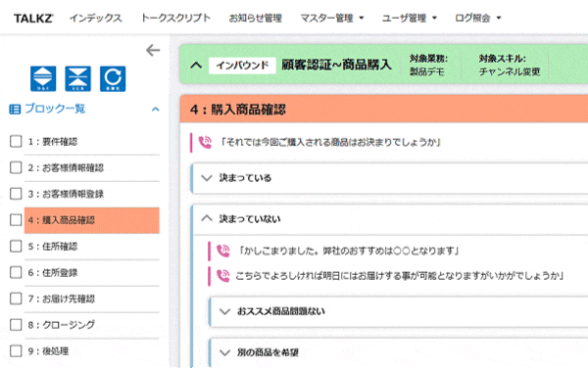This screenshot has height=368, width=588.
Task: Select highlighted block 4：購入商品確認
Action: pyautogui.click(x=92, y=220)
